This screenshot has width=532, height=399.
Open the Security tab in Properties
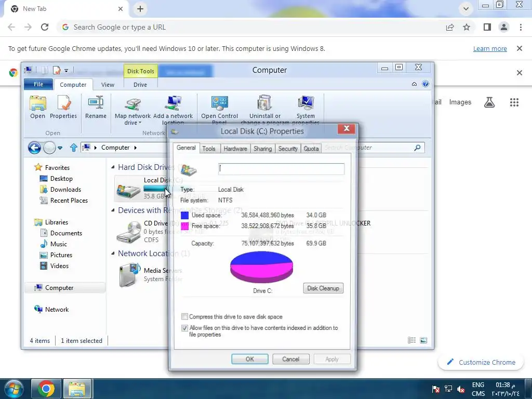click(288, 149)
